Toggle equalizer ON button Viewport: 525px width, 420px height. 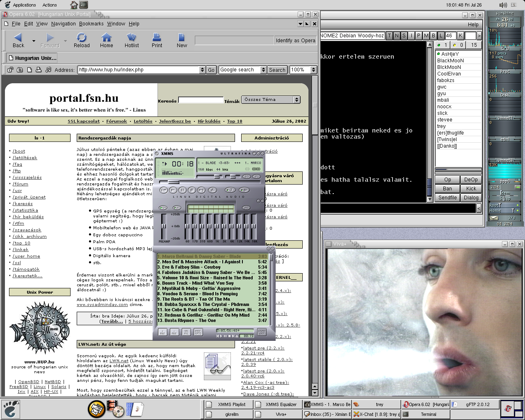tap(163, 208)
